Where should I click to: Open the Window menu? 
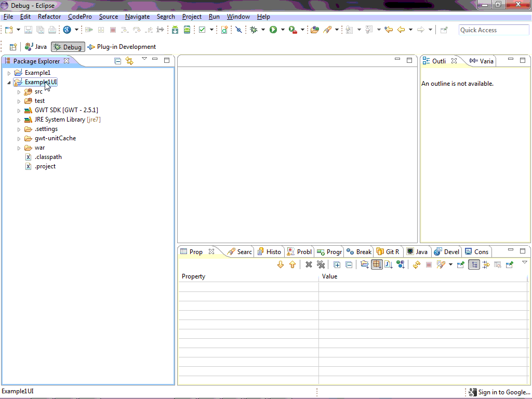click(x=238, y=17)
